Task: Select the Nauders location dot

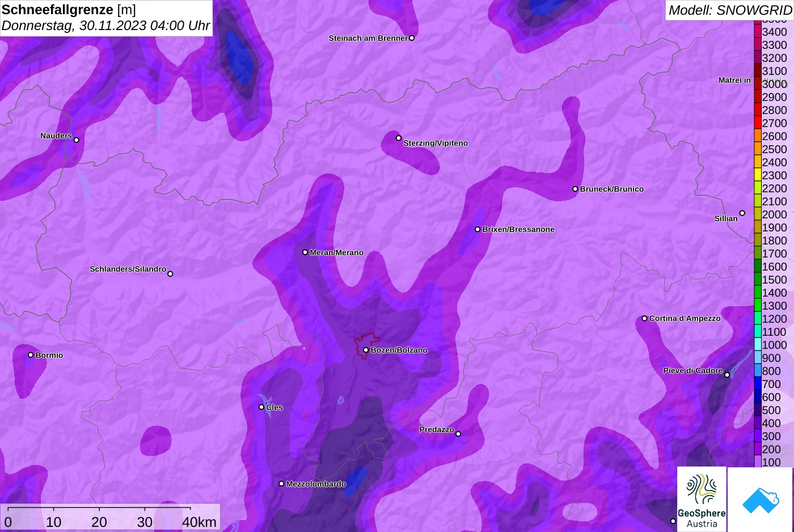Action: pos(77,140)
